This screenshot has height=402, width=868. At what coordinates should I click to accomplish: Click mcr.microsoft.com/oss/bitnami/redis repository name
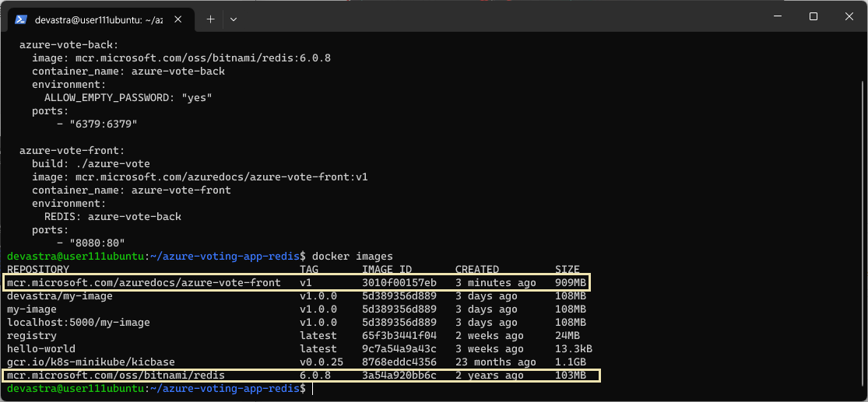116,376
